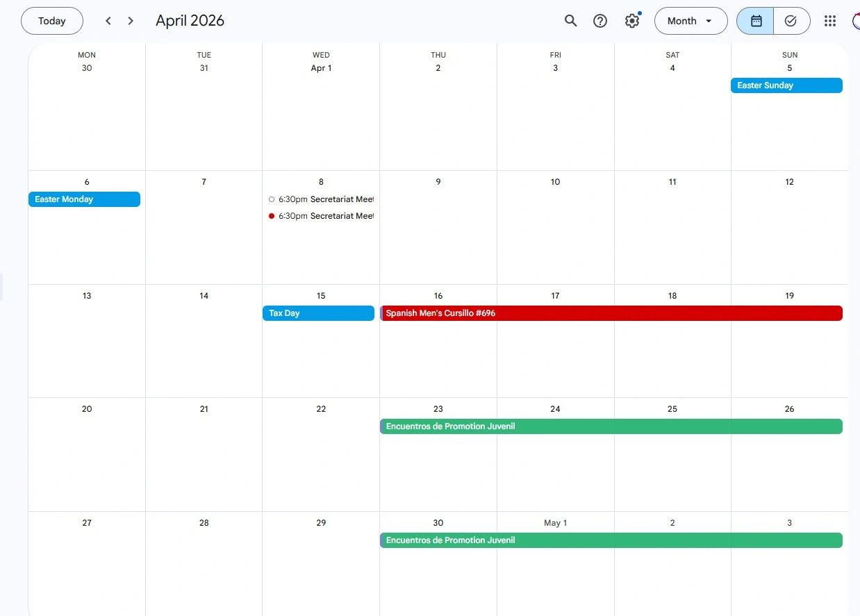Open the settings gear menu
860x616 pixels.
[631, 21]
